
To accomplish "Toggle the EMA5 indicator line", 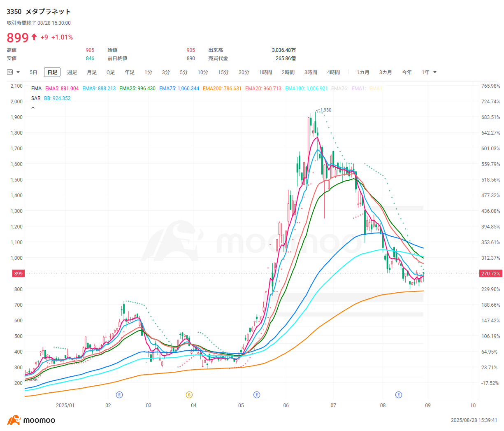I will pos(61,88).
